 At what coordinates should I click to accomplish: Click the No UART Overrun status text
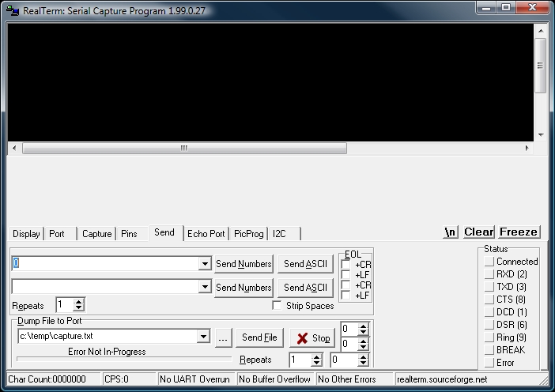194,379
